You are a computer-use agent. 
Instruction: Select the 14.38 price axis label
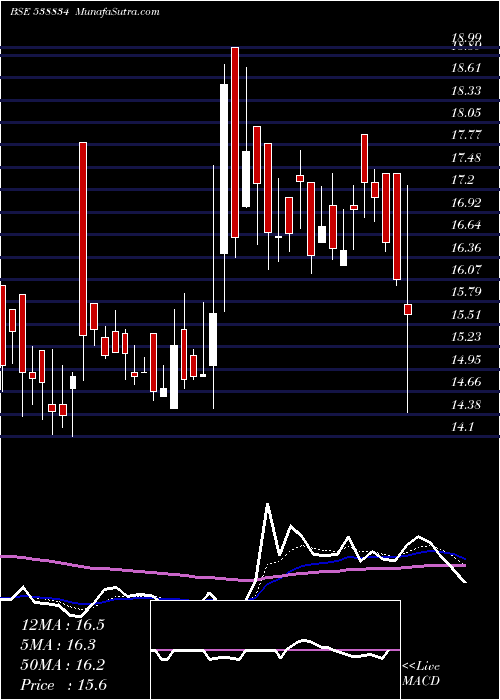click(466, 405)
